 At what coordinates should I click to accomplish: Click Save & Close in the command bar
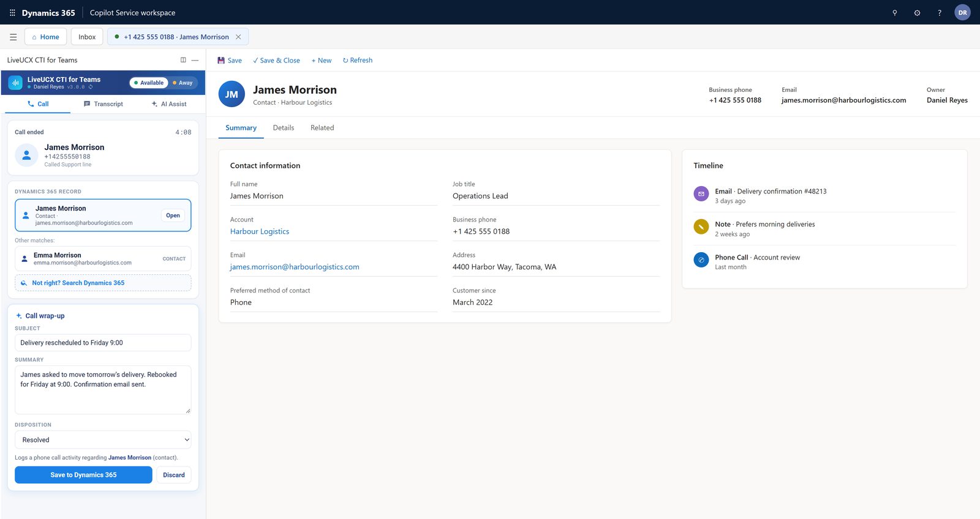[x=276, y=60]
